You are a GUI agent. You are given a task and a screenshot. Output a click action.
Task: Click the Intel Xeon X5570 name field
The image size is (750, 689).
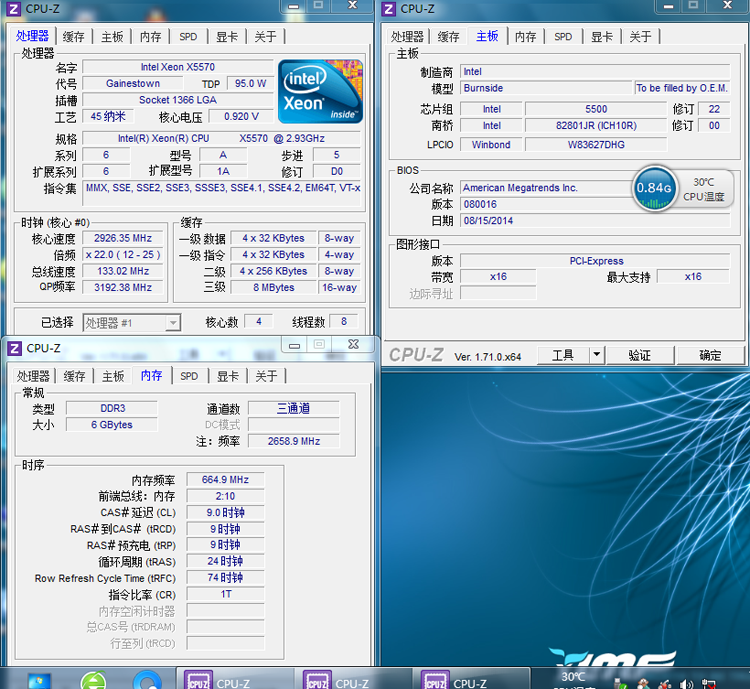tap(178, 67)
